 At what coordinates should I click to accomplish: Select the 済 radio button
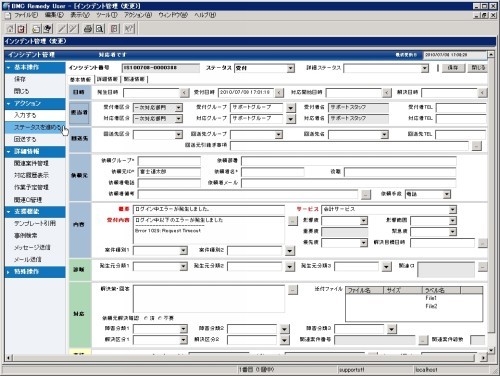point(146,318)
